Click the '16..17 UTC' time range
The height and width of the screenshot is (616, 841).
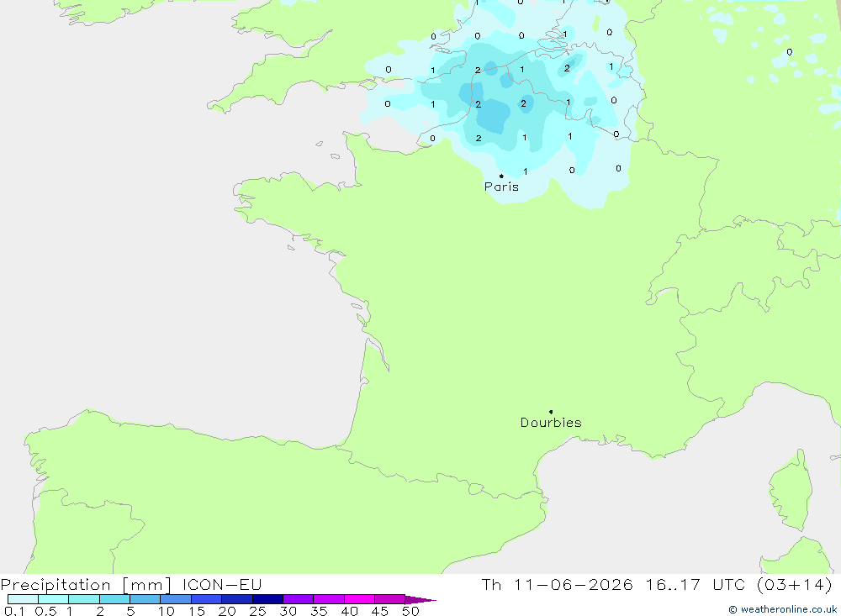click(x=696, y=585)
